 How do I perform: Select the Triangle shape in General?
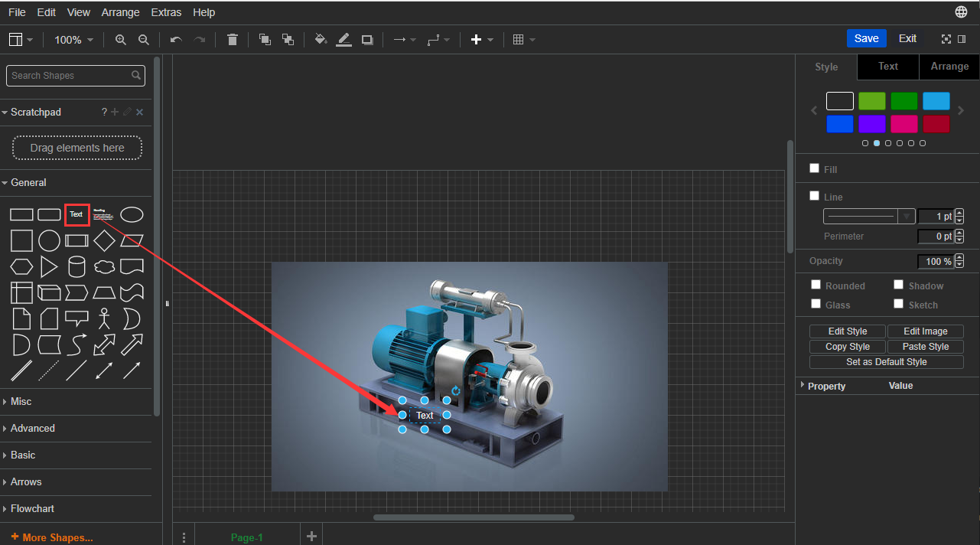click(49, 267)
